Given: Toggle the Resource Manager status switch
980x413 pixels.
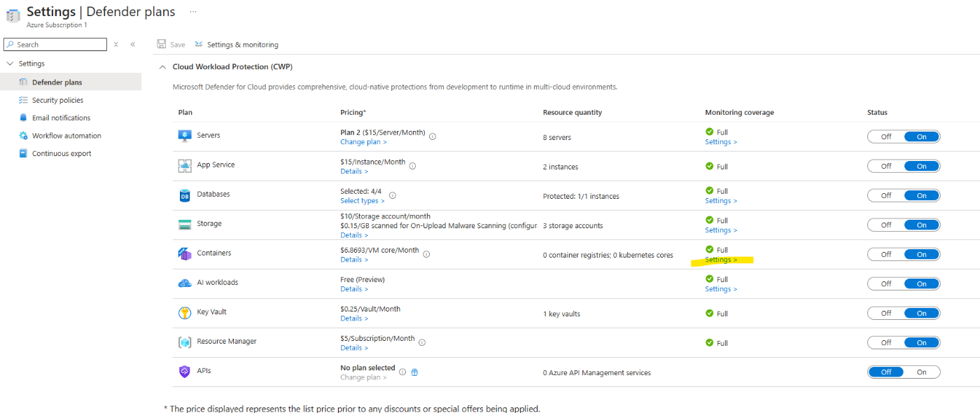Looking at the screenshot, I should [904, 342].
